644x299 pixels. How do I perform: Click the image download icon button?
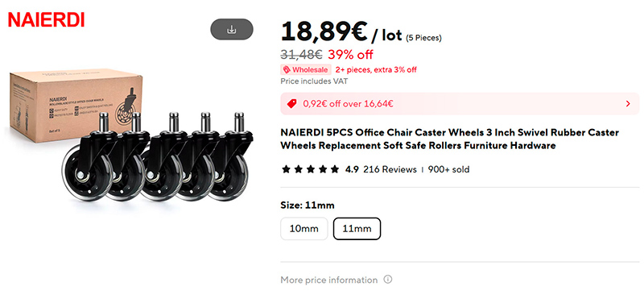(232, 29)
